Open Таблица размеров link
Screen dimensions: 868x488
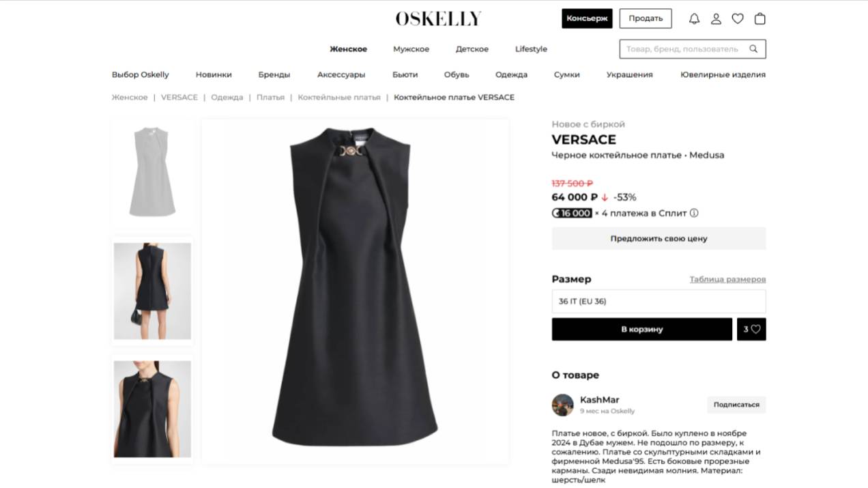[x=727, y=279]
